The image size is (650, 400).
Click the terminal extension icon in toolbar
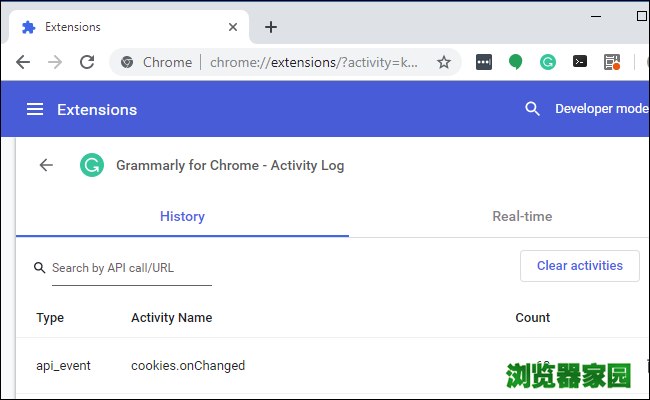point(580,62)
